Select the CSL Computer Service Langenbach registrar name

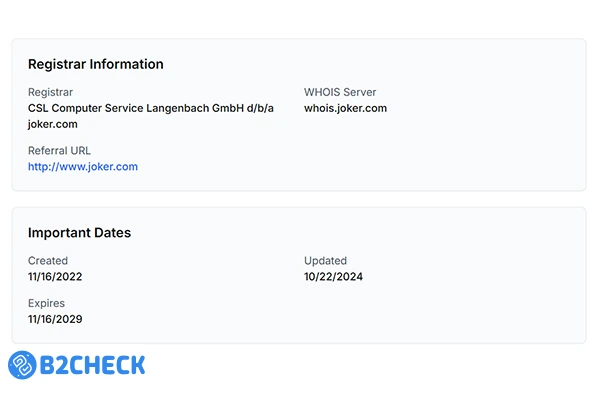[x=151, y=108]
